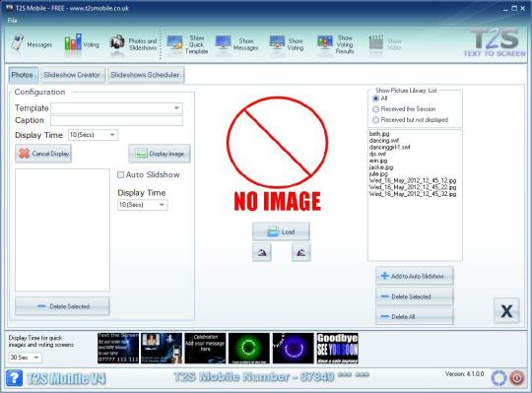The image size is (532, 393).
Task: Select the green ring quick template
Action: (x=249, y=348)
